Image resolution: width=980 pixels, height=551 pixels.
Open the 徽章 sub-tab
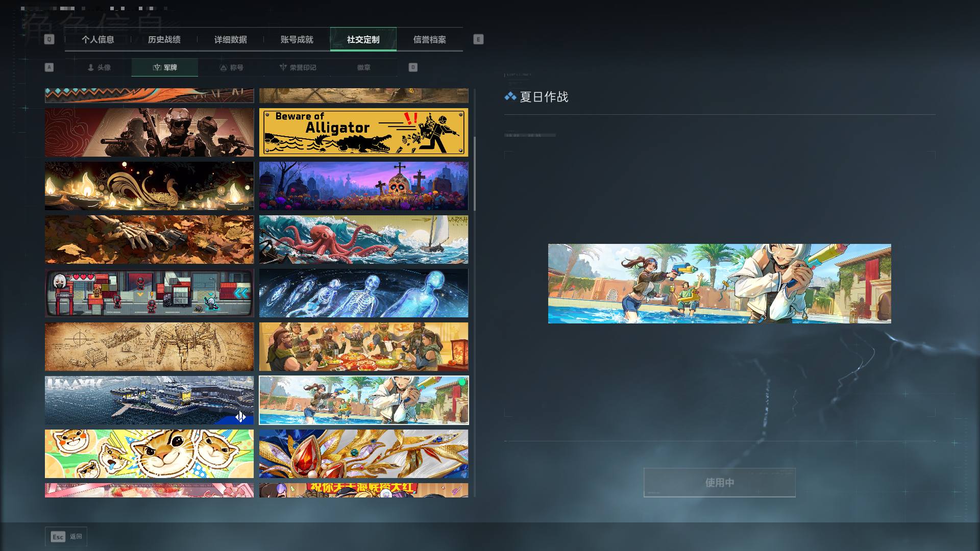point(364,67)
